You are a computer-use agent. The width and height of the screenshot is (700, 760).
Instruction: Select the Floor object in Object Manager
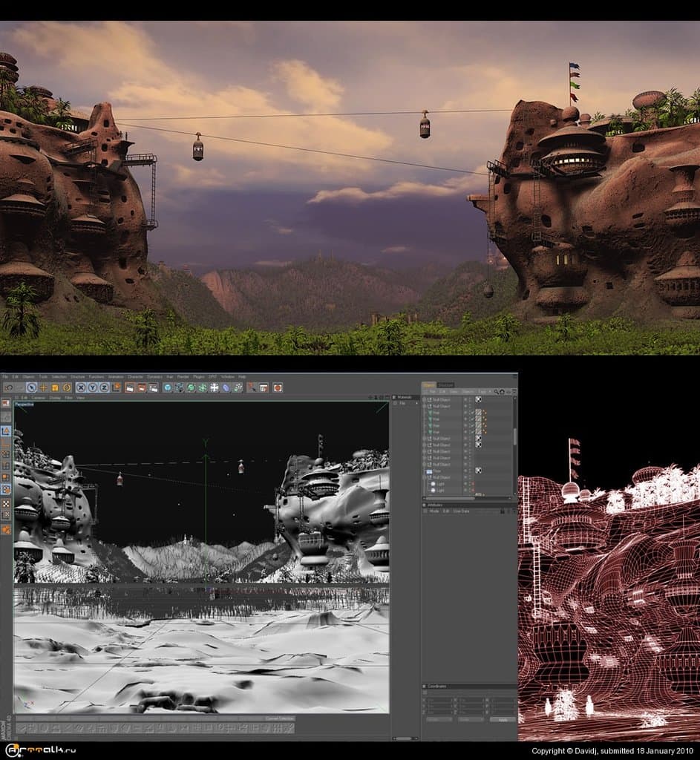[x=436, y=471]
